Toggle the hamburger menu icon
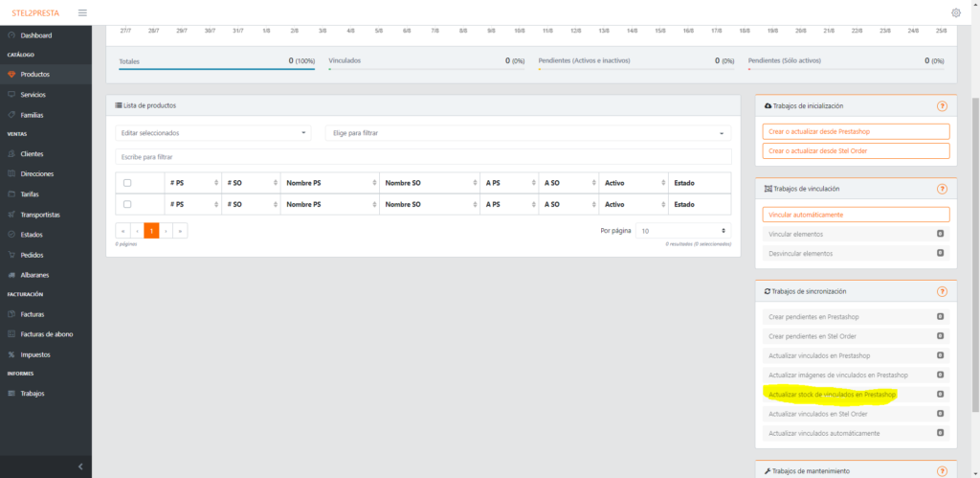980x478 pixels. click(82, 12)
